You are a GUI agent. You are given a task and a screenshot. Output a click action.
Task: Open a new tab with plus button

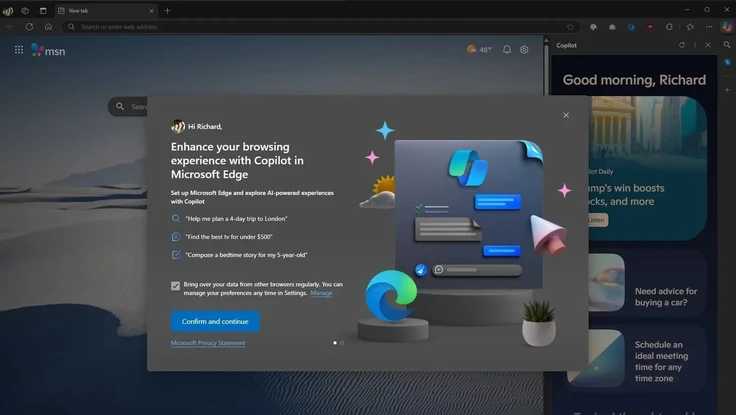(x=168, y=10)
